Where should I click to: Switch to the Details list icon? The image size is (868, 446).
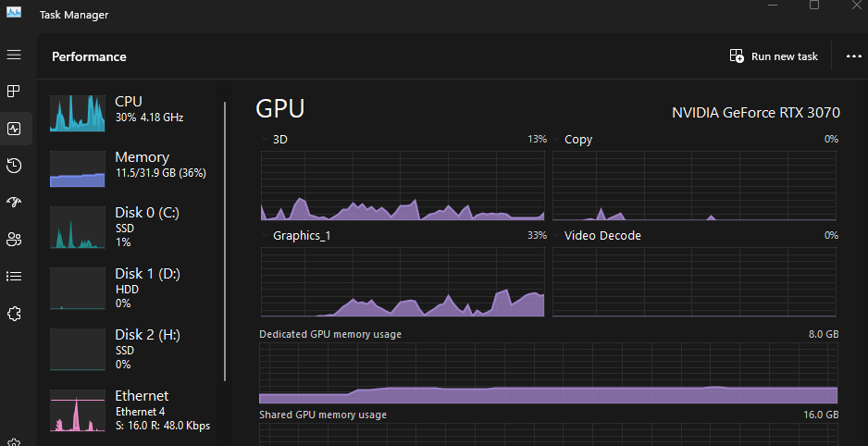click(14, 276)
